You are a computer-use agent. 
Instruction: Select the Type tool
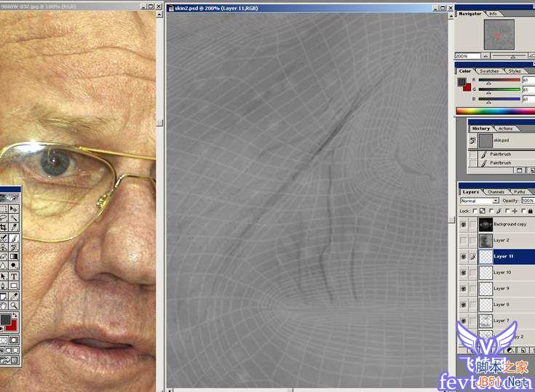point(13,276)
